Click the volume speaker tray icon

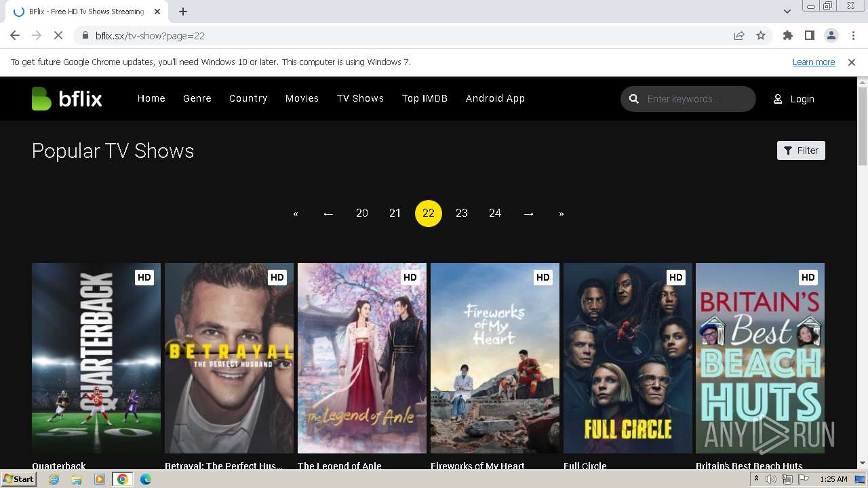tap(771, 479)
